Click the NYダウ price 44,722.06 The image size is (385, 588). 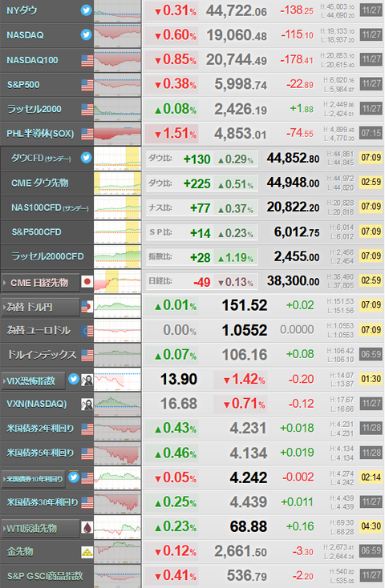tap(237, 11)
